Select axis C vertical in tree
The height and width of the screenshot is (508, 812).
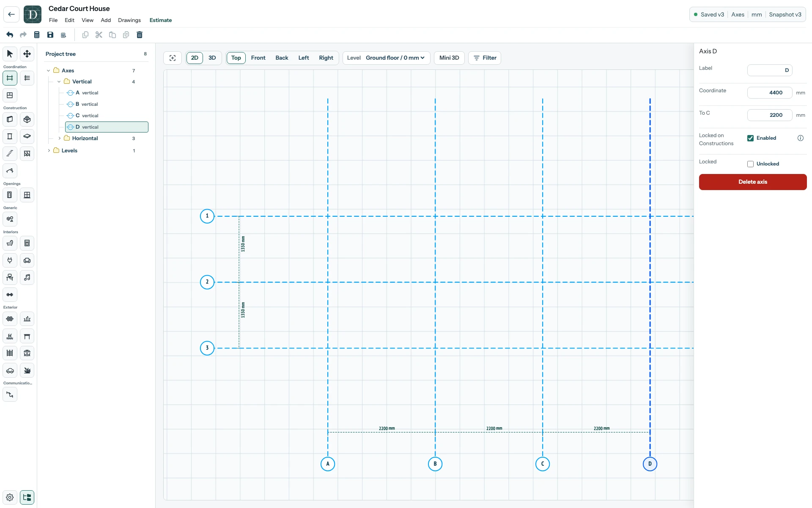107,116
